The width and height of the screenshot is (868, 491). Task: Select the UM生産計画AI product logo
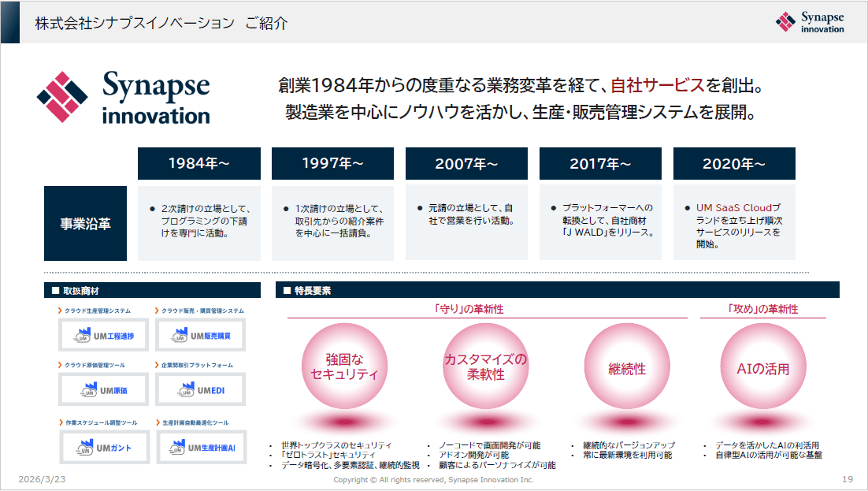click(200, 448)
